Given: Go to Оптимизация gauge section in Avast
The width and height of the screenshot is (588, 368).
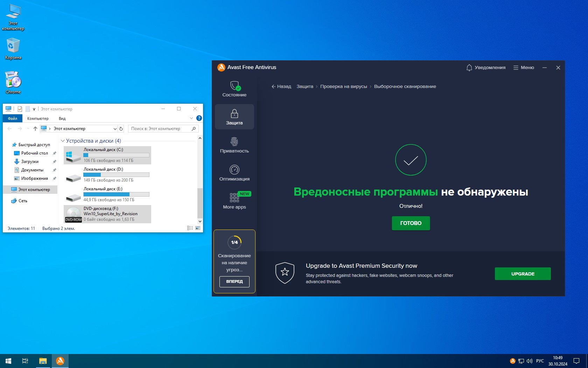Looking at the screenshot, I should tap(234, 173).
